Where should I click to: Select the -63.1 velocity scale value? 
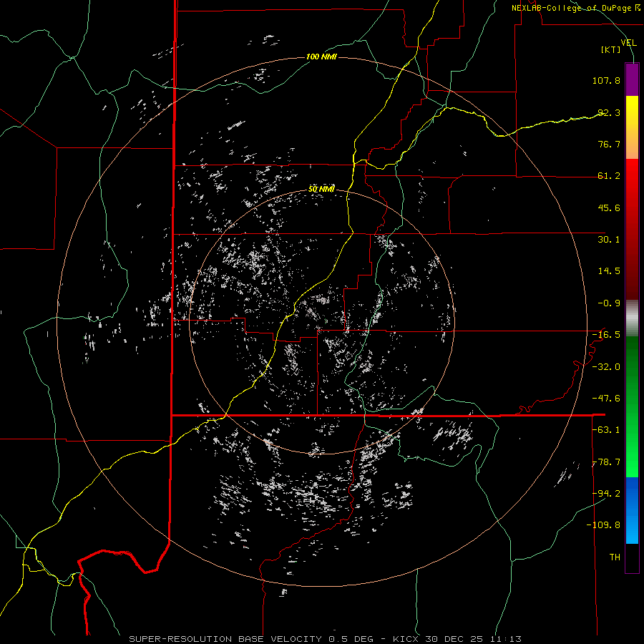click(x=606, y=430)
